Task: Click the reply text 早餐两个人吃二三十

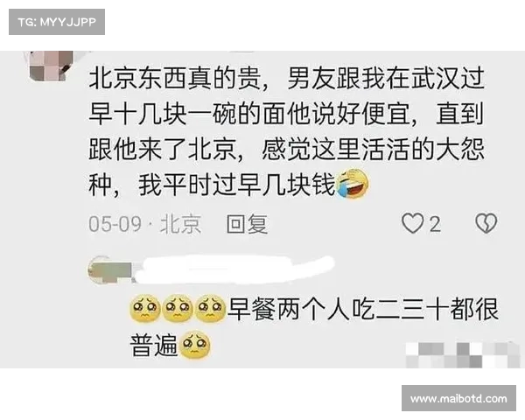Action: point(338,309)
